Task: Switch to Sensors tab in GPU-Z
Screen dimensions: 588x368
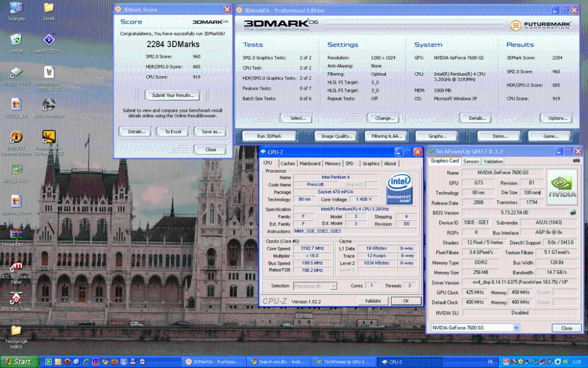Action: (x=471, y=161)
